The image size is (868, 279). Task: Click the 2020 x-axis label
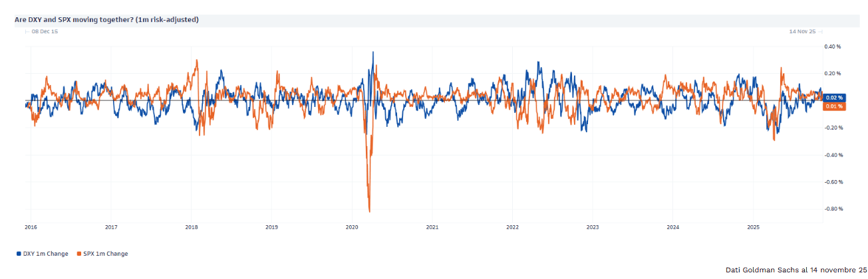(352, 227)
